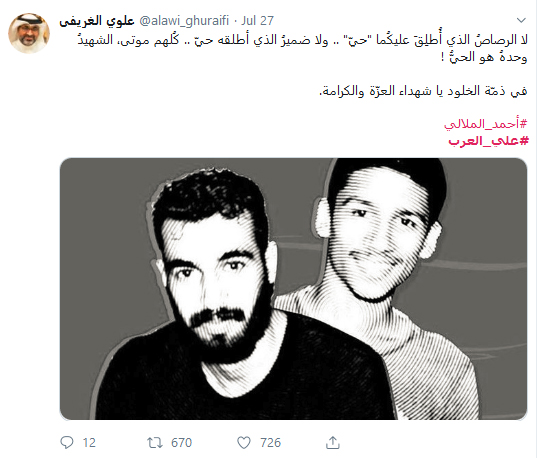
Task: Retweet this post using the arrows icon
Action: point(154,443)
